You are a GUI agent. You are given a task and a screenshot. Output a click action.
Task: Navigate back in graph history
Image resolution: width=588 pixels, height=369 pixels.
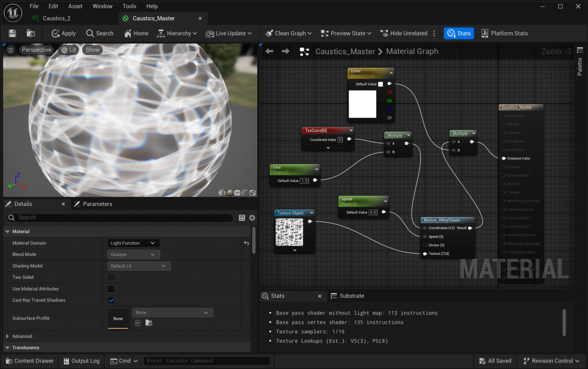(269, 51)
